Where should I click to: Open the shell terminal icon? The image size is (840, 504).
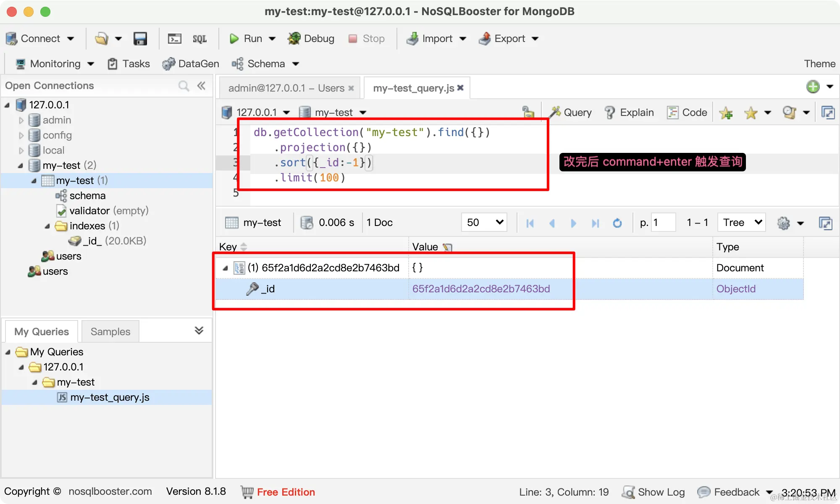(x=174, y=39)
